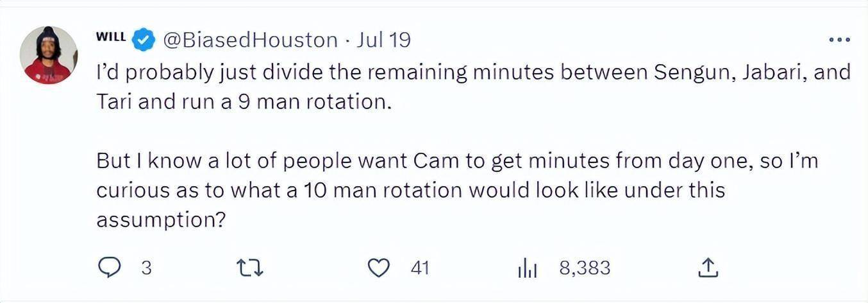The image size is (868, 303).
Task: Click the 8,383 views count
Action: coord(585,268)
